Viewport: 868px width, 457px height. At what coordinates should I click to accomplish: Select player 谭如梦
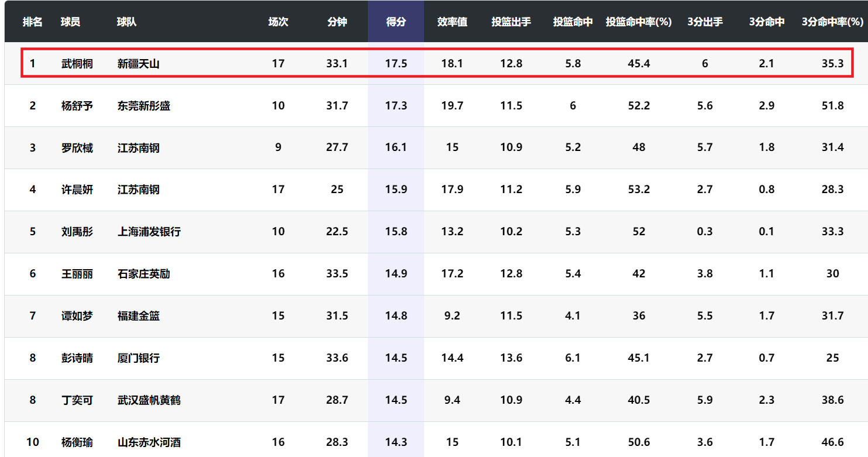[77, 316]
